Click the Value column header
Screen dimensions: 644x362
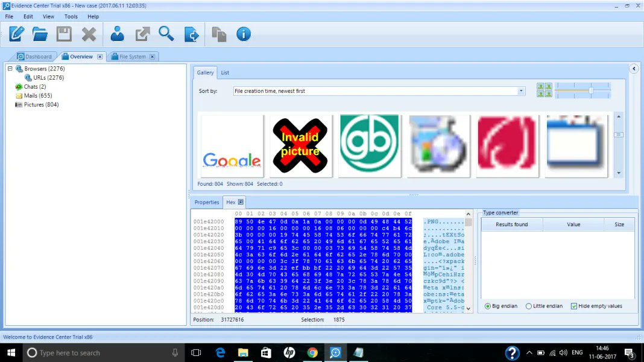(x=573, y=224)
